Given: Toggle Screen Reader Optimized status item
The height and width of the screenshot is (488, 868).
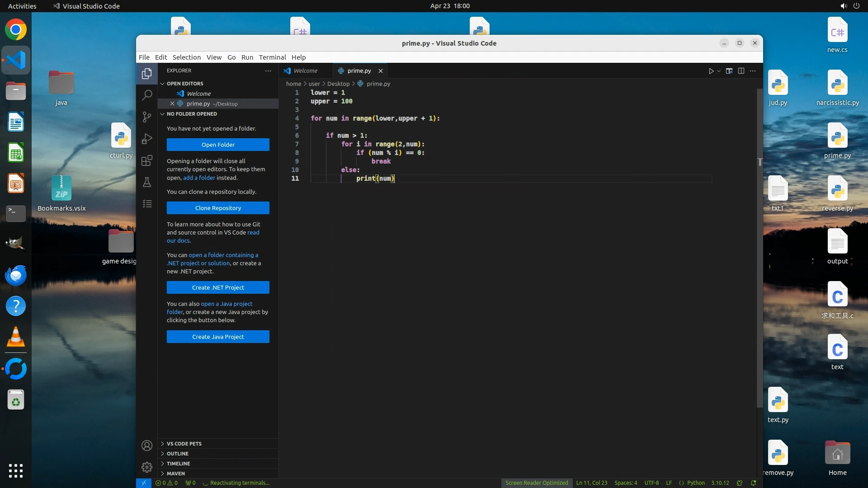Looking at the screenshot, I should tap(536, 483).
